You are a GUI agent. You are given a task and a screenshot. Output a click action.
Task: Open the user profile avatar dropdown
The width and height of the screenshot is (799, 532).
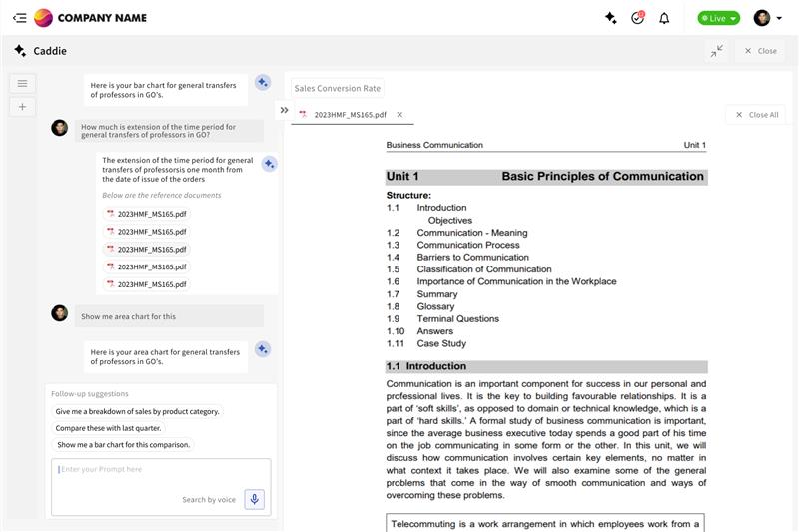(x=767, y=18)
